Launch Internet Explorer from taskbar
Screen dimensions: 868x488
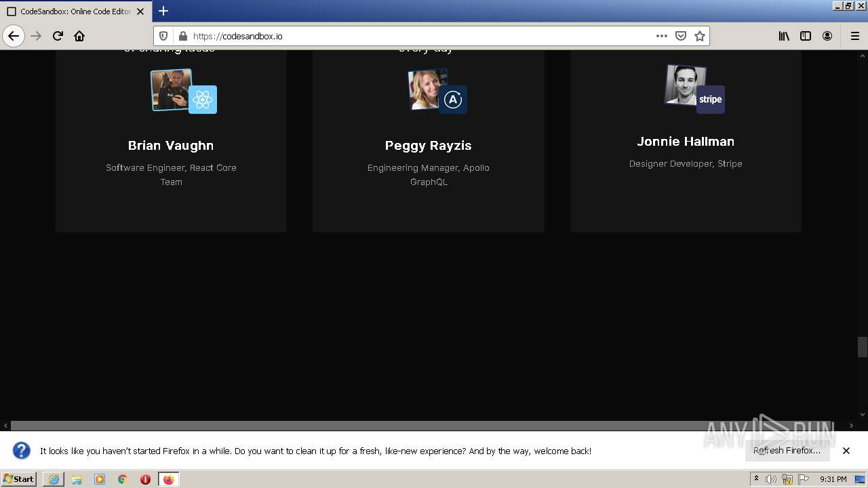(x=54, y=479)
